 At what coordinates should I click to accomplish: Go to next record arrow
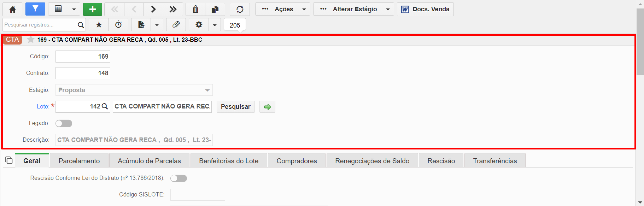point(153,9)
